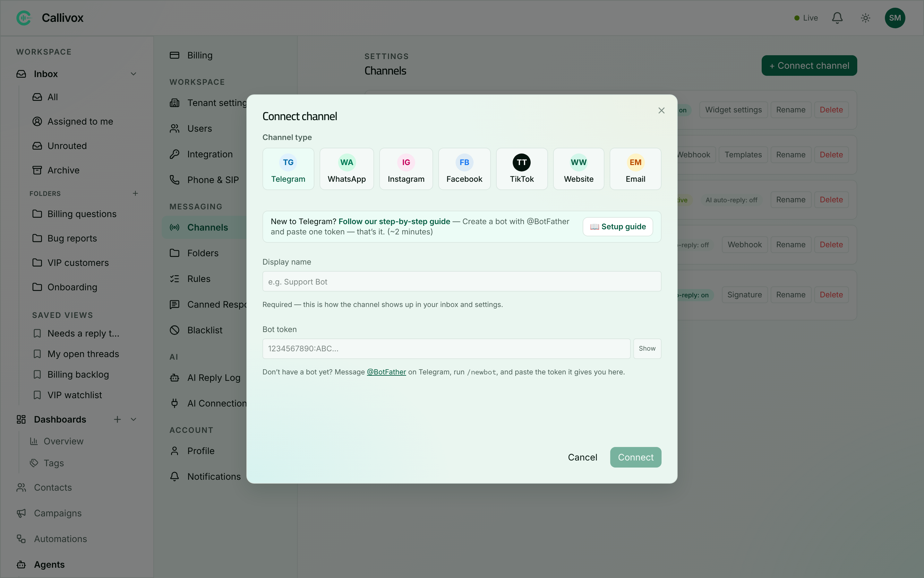Collapse the Dashboards section chevron

(133, 419)
